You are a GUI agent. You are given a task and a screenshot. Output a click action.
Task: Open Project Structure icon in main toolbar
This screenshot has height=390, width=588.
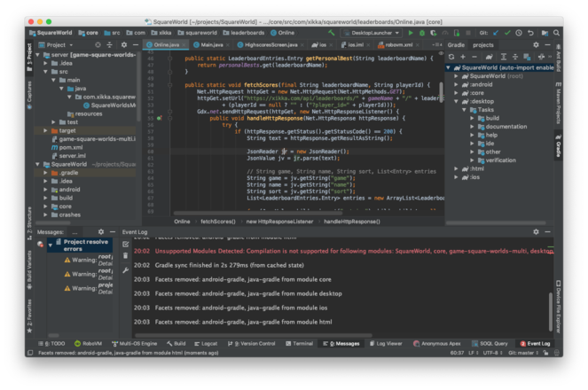[545, 33]
